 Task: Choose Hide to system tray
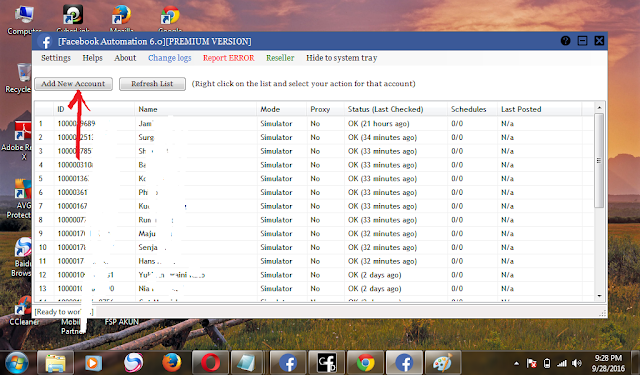pyautogui.click(x=342, y=58)
